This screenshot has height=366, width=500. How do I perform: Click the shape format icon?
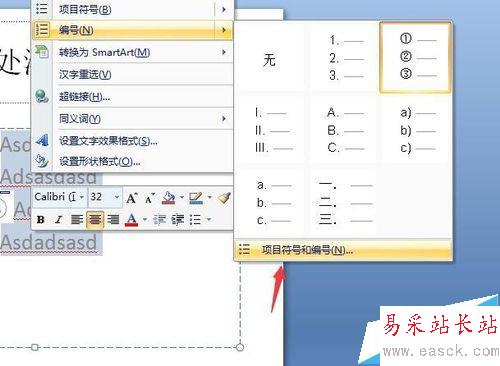point(42,161)
